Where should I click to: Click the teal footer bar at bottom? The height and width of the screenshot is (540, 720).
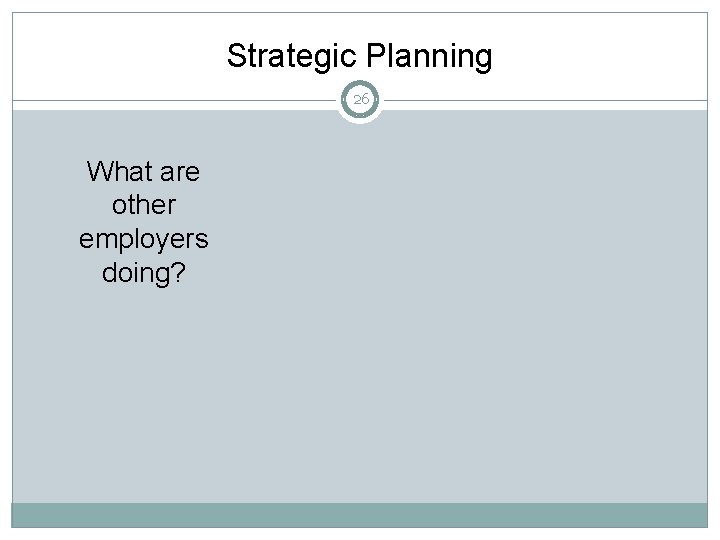point(360,515)
